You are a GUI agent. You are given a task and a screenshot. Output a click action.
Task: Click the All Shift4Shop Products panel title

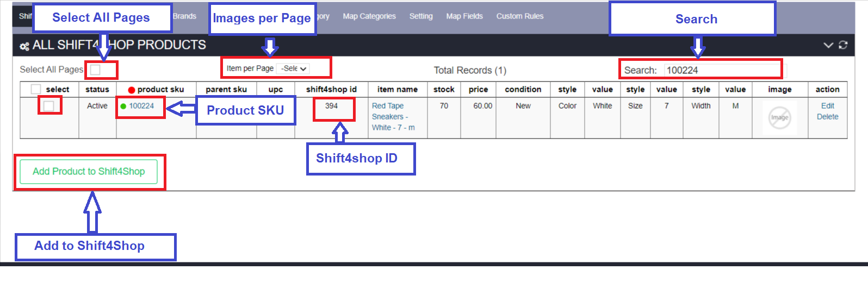(119, 45)
